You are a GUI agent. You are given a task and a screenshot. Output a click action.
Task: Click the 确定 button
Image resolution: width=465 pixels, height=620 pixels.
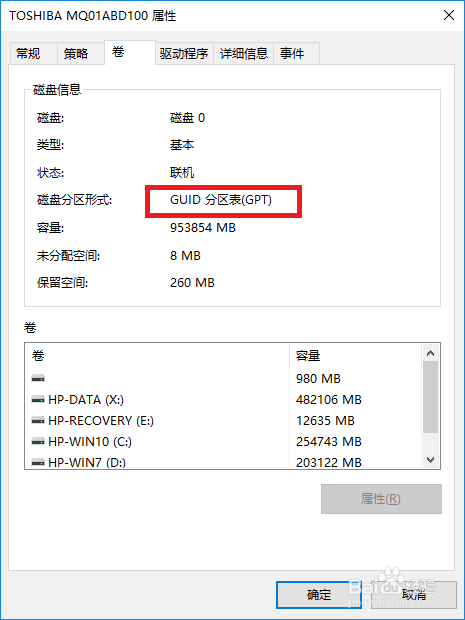[319, 595]
